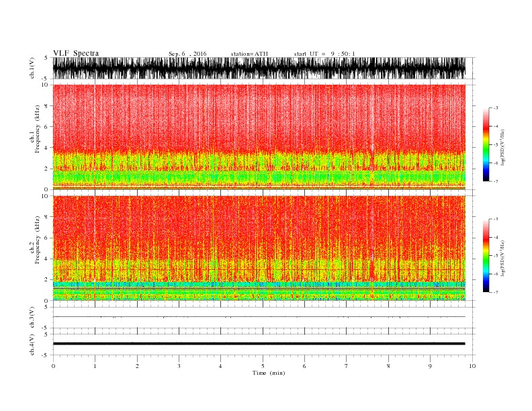Viewport: 532px width, 411px height.
Task: Click time axis tick label "8"
Action: click(x=388, y=366)
